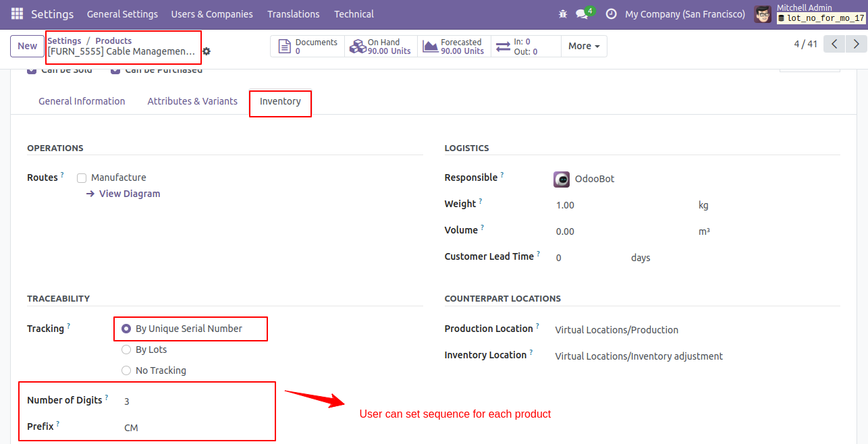The image size is (868, 444).
Task: Click the Volume help question mark
Action: click(482, 227)
